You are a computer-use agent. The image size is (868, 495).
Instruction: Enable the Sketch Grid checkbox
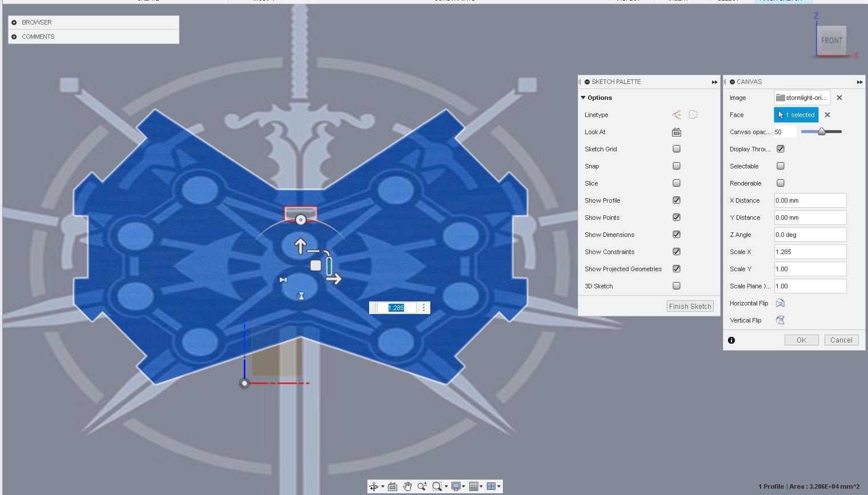(x=677, y=149)
